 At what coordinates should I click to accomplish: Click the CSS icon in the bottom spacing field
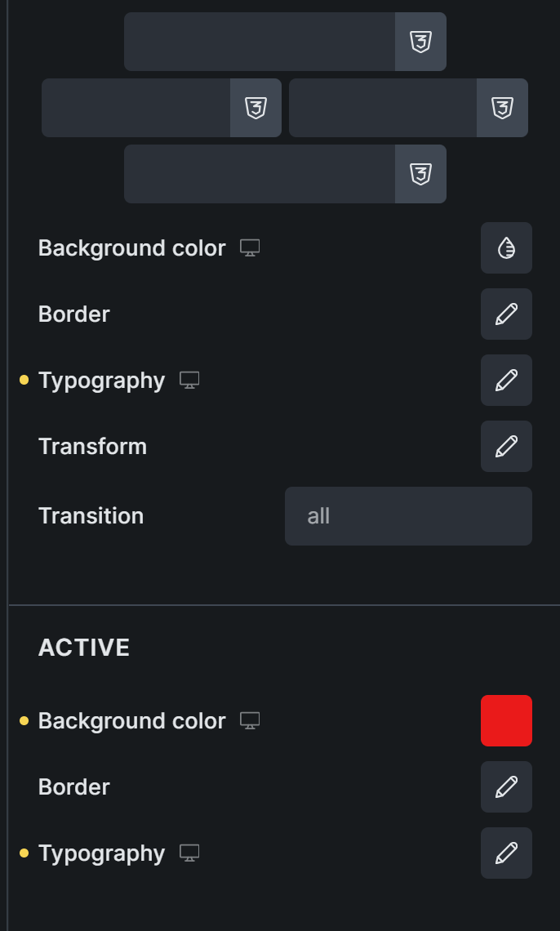[420, 174]
